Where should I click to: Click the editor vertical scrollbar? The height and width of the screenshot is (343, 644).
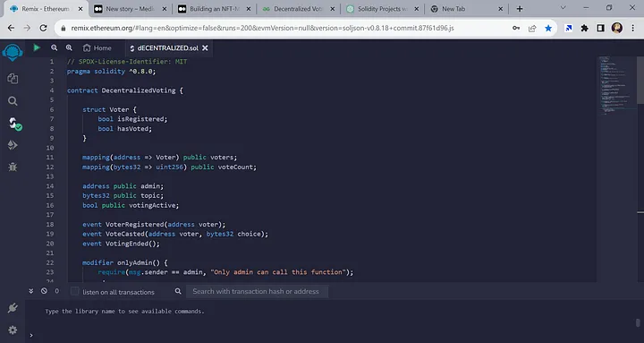click(640, 80)
